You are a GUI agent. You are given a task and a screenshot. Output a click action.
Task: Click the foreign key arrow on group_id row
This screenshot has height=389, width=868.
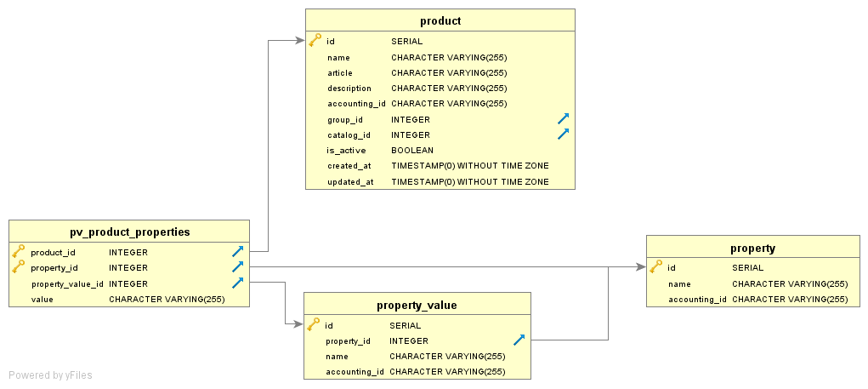pos(564,118)
